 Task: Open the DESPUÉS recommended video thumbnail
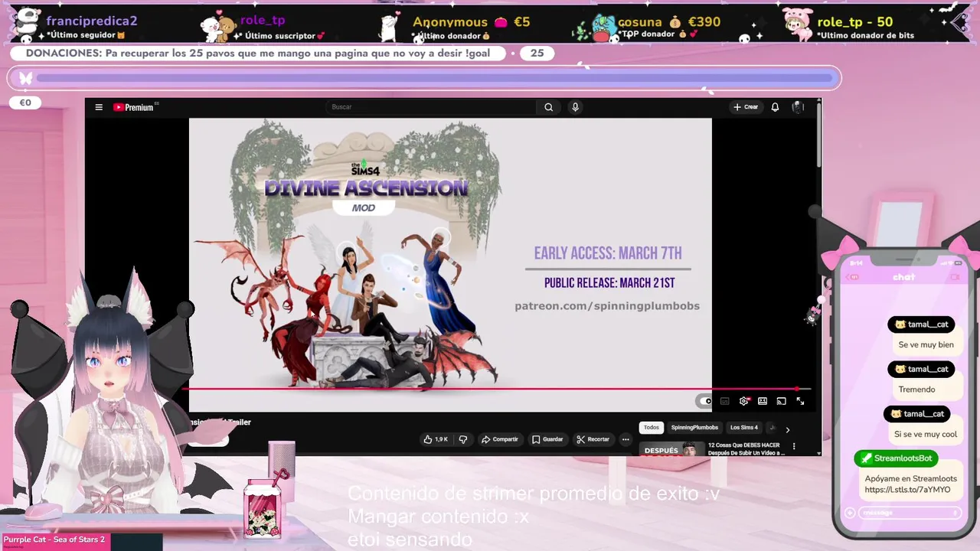672,449
